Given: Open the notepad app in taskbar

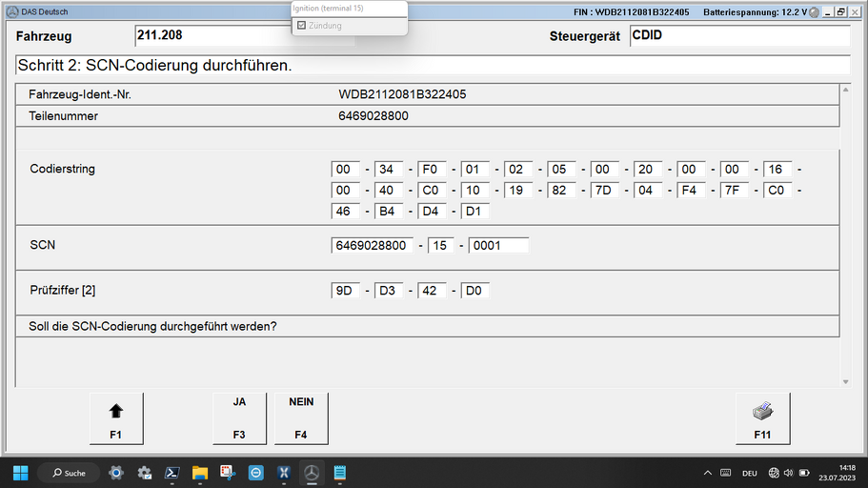Looking at the screenshot, I should (x=340, y=473).
